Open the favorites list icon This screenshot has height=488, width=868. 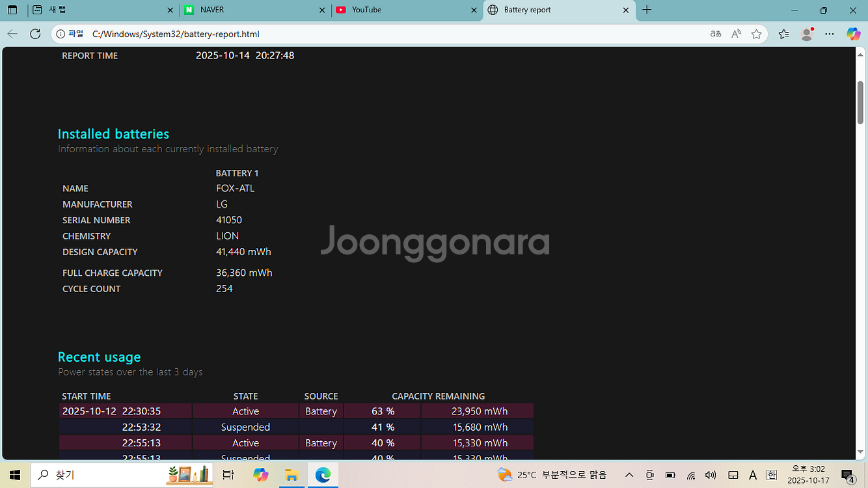pyautogui.click(x=783, y=34)
